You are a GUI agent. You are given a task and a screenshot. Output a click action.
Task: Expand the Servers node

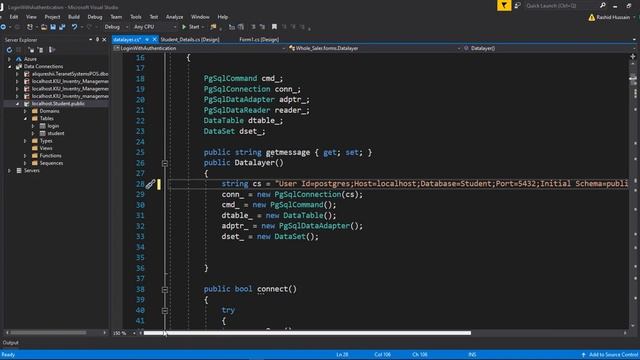pos(9,171)
